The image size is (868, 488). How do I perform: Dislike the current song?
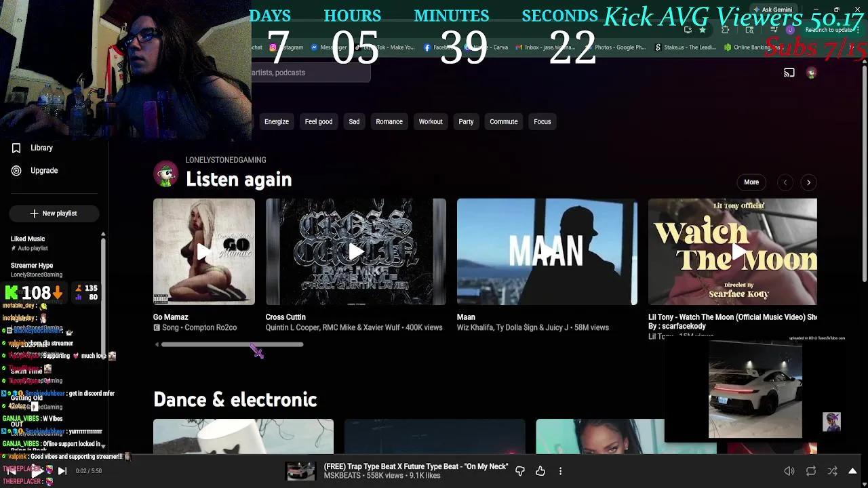click(520, 471)
